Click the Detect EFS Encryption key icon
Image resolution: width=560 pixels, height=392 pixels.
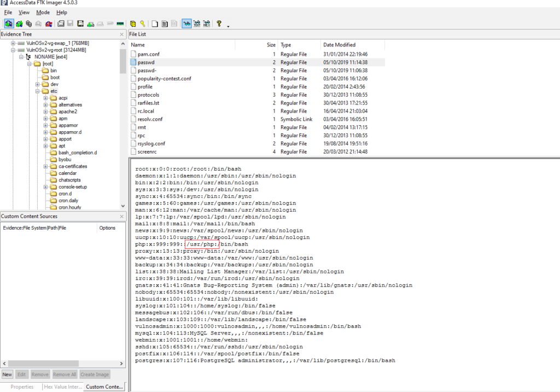141,24
